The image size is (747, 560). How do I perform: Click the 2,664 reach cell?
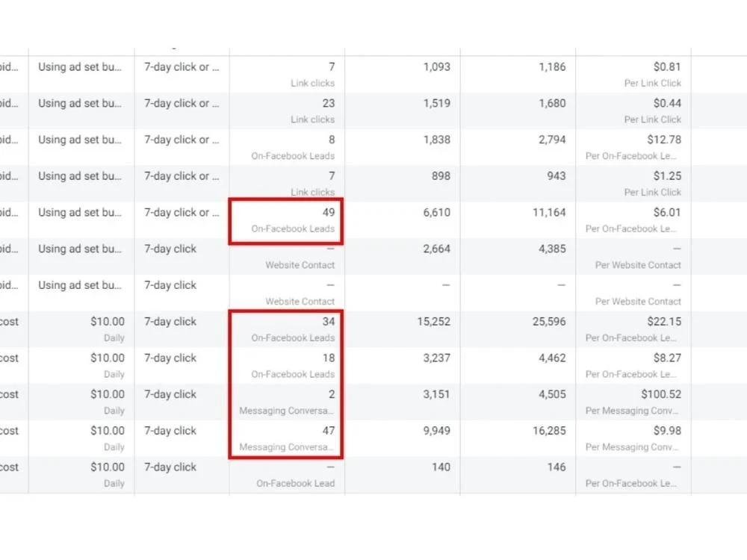[436, 249]
